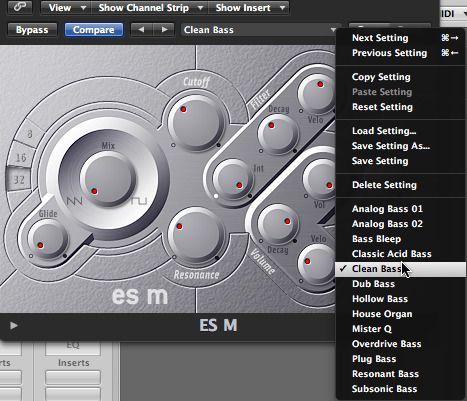Select Copy Setting menu entry
Image resolution: width=467 pixels, height=401 pixels.
400,77
